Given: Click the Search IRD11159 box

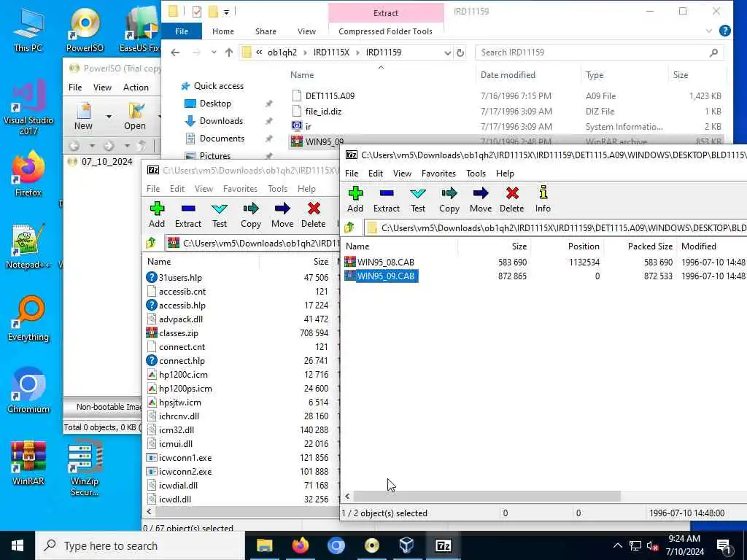Looking at the screenshot, I should point(600,52).
